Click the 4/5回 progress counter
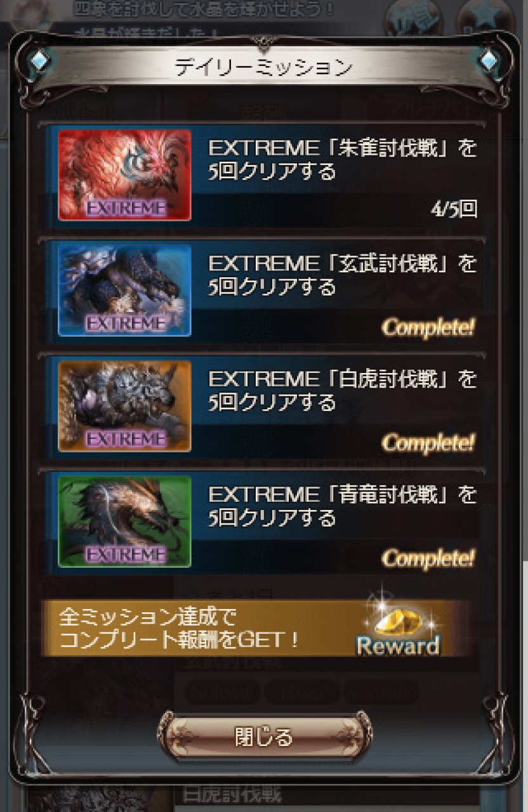The height and width of the screenshot is (812, 528). click(x=452, y=209)
